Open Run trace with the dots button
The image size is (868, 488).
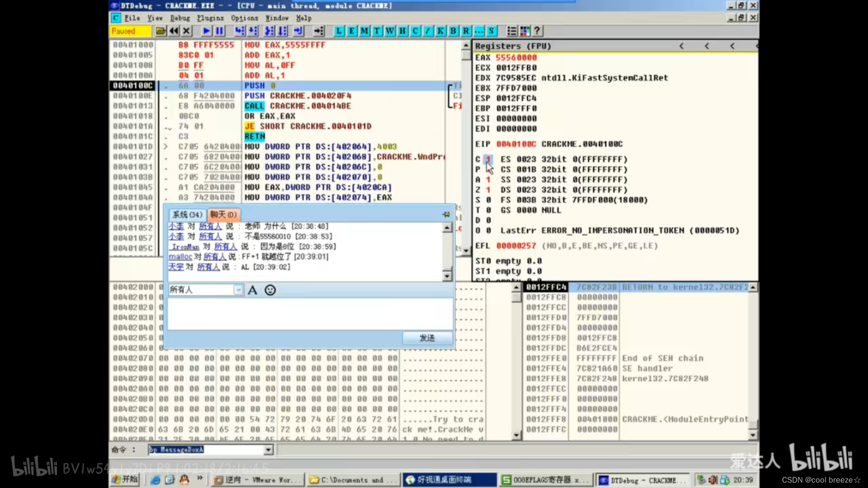[x=478, y=31]
